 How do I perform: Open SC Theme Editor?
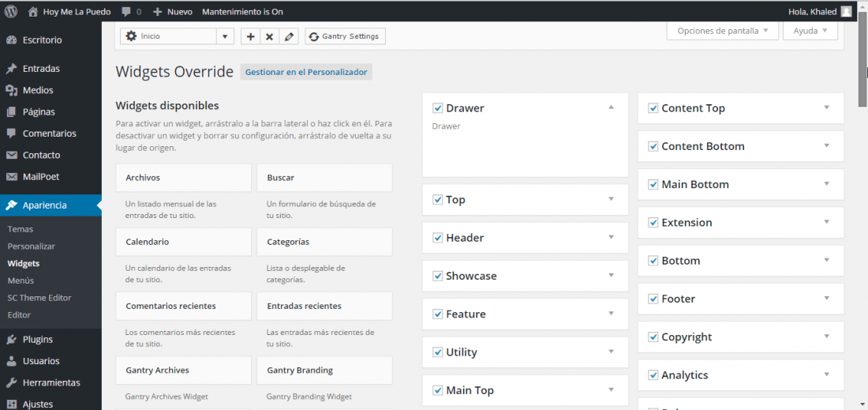coord(39,298)
